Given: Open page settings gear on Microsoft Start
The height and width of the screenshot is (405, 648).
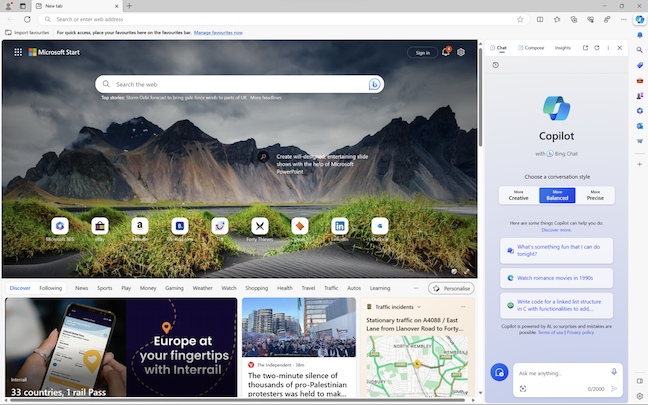Looking at the screenshot, I should [x=461, y=52].
